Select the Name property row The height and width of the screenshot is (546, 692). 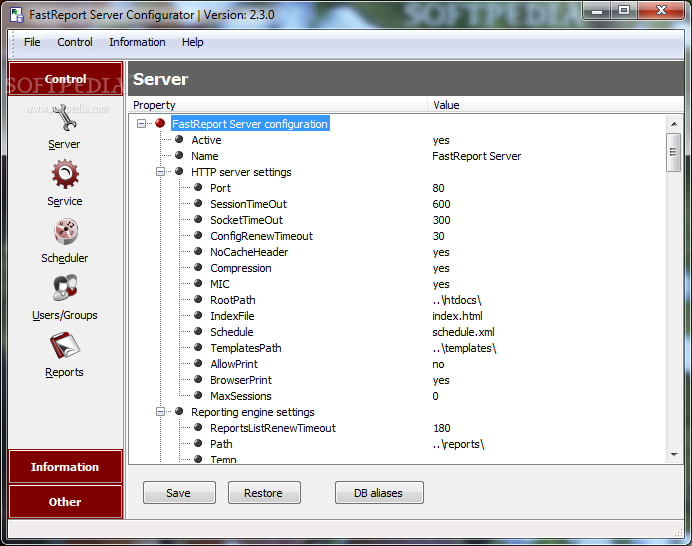tap(205, 156)
